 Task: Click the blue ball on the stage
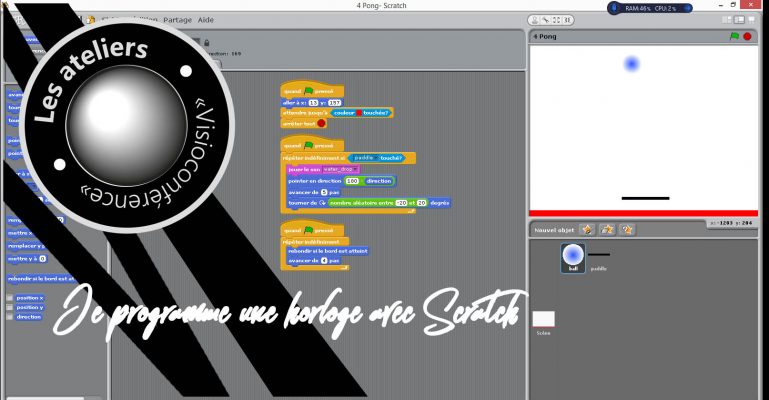[x=631, y=64]
